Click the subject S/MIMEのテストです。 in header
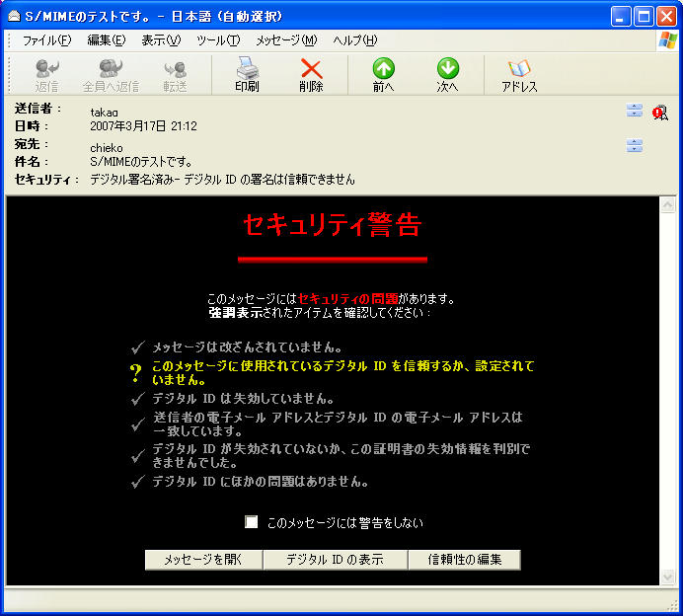 tap(141, 162)
